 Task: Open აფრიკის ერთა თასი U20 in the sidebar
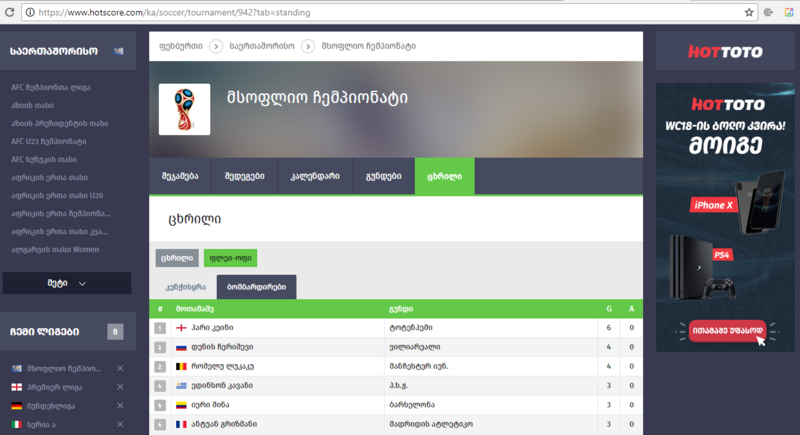tap(57, 195)
